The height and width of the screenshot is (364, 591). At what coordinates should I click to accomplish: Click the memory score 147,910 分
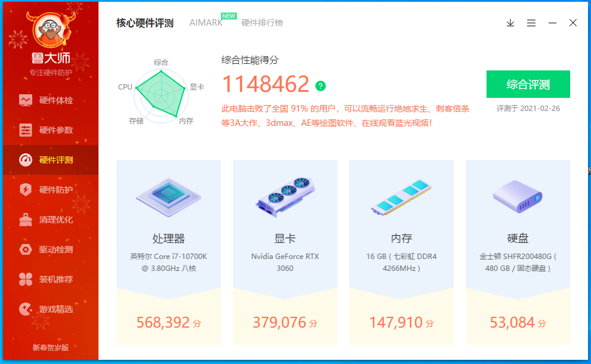coord(401,323)
